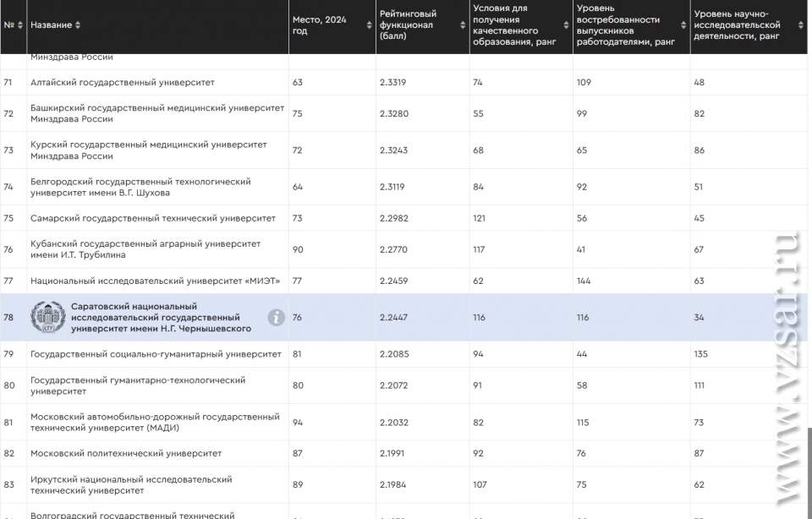Select Иркутский национальный исследовательский технический университет
Image resolution: width=812 pixels, height=519 pixels.
click(131, 485)
